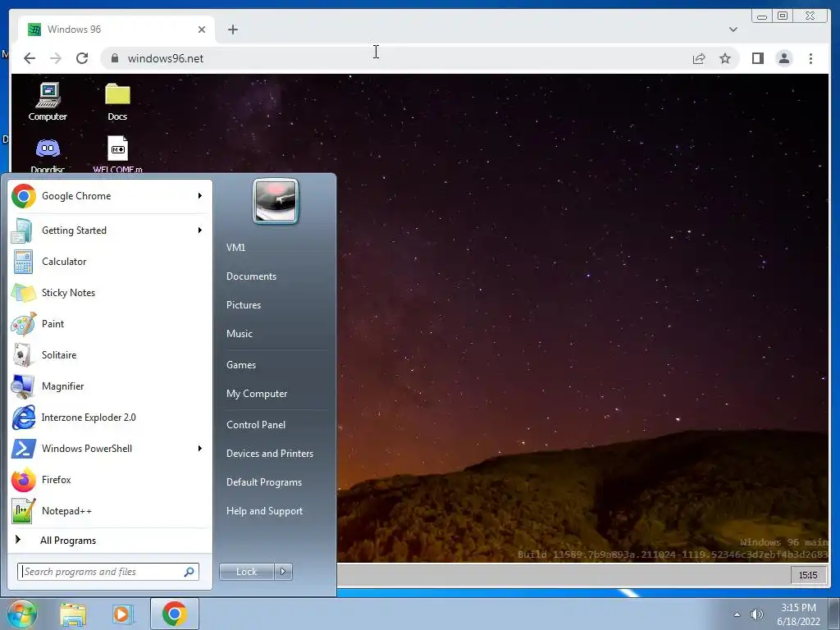This screenshot has height=630, width=840.
Task: Open Default Programs from the Start menu
Action: click(x=264, y=482)
